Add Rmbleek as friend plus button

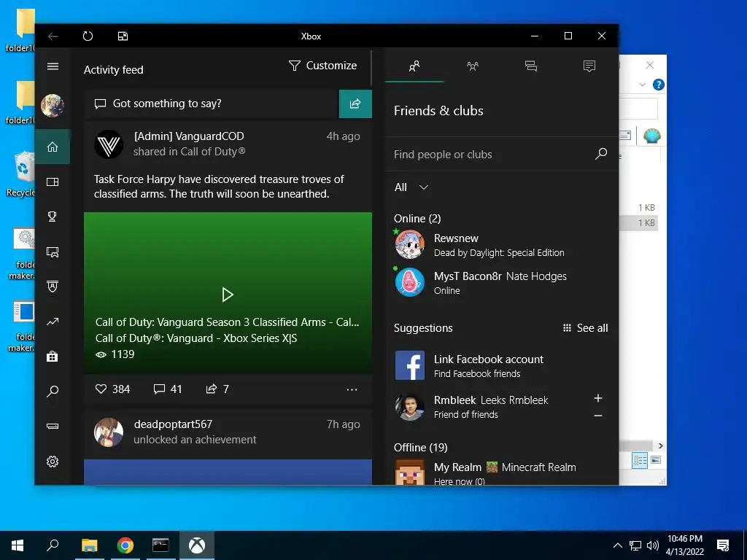[598, 398]
